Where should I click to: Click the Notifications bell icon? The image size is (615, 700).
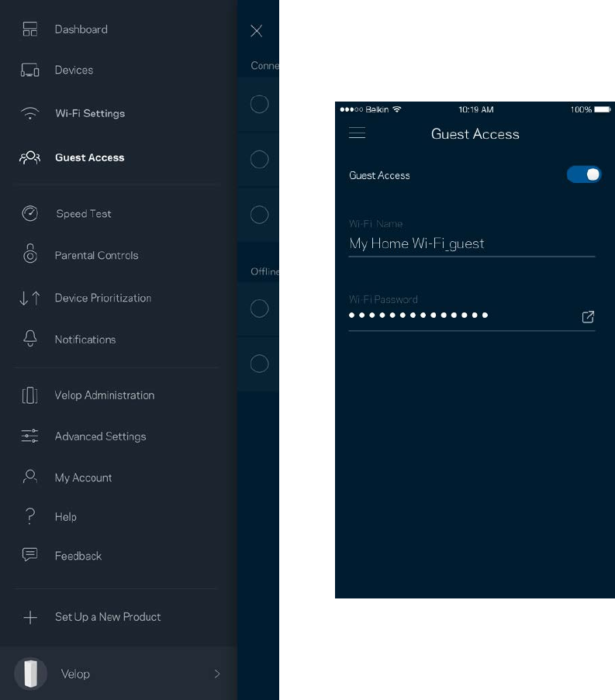(x=30, y=339)
